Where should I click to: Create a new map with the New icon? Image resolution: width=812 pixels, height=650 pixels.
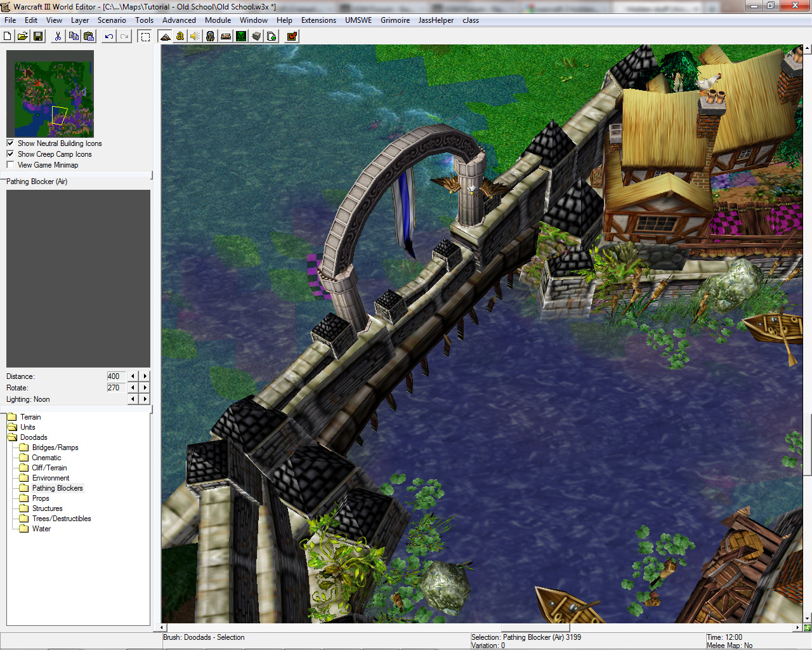pyautogui.click(x=8, y=36)
